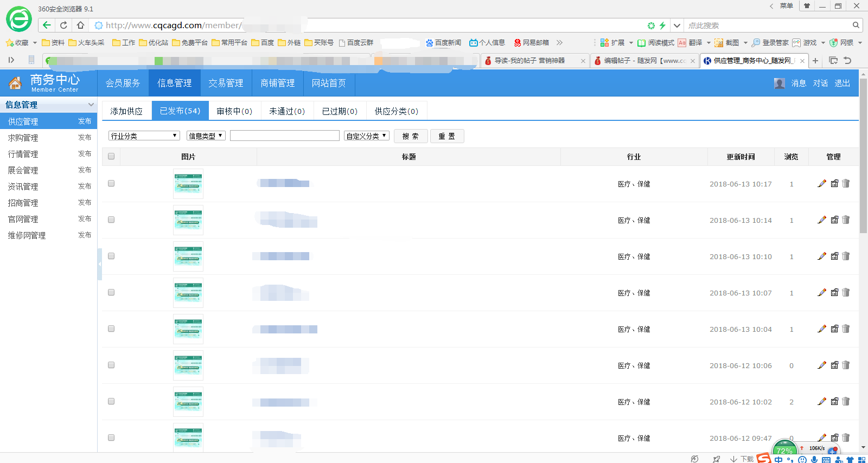
Task: Reload page with browser refresh icon
Action: 63,25
